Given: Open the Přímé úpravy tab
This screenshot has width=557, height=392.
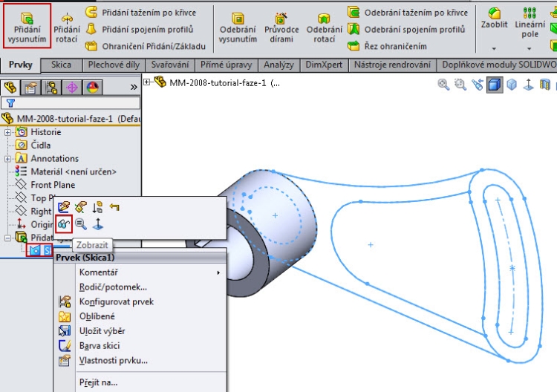Looking at the screenshot, I should (226, 65).
